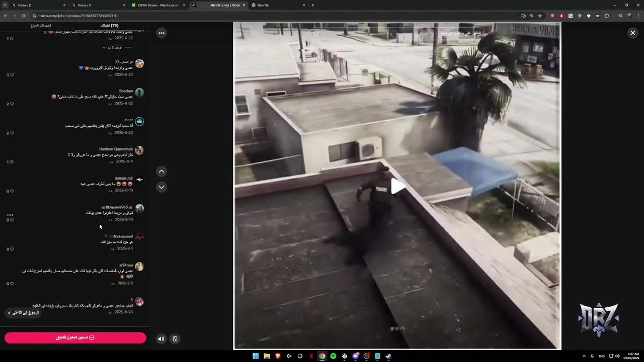Switch to the comments (79) tab
Image resolution: width=644 pixels, height=362 pixels.
tap(109, 25)
